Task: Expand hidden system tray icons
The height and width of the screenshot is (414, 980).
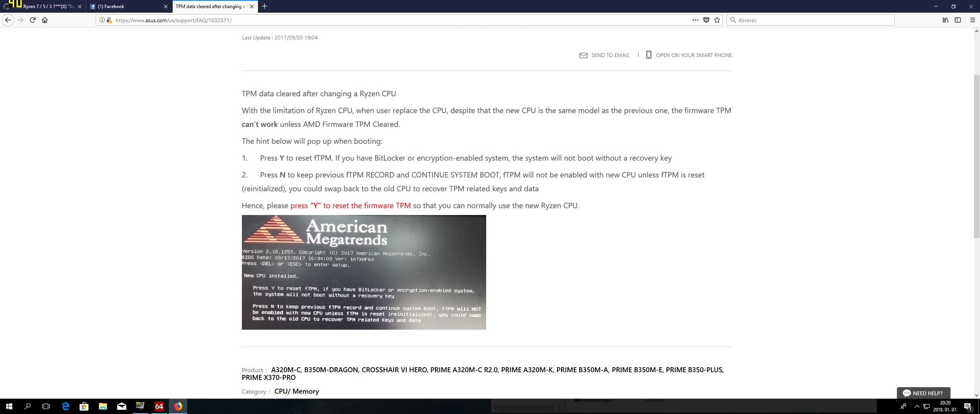Action: point(917,406)
